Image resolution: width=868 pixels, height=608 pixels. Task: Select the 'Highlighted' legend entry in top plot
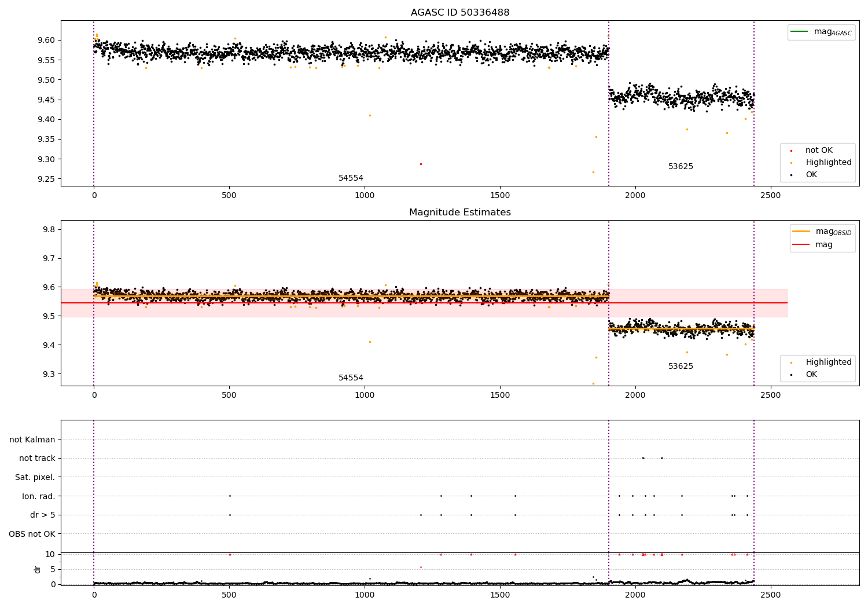pyautogui.click(x=829, y=163)
